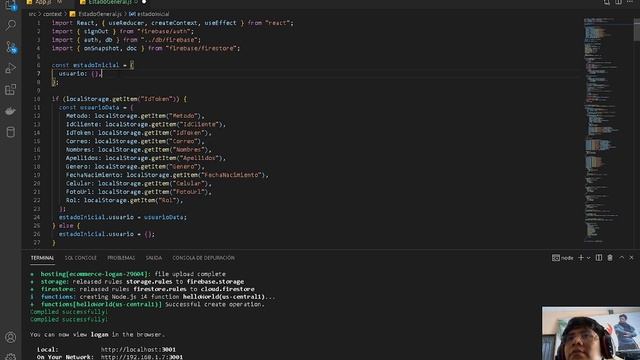Open the database view in activity bar

pos(11,132)
